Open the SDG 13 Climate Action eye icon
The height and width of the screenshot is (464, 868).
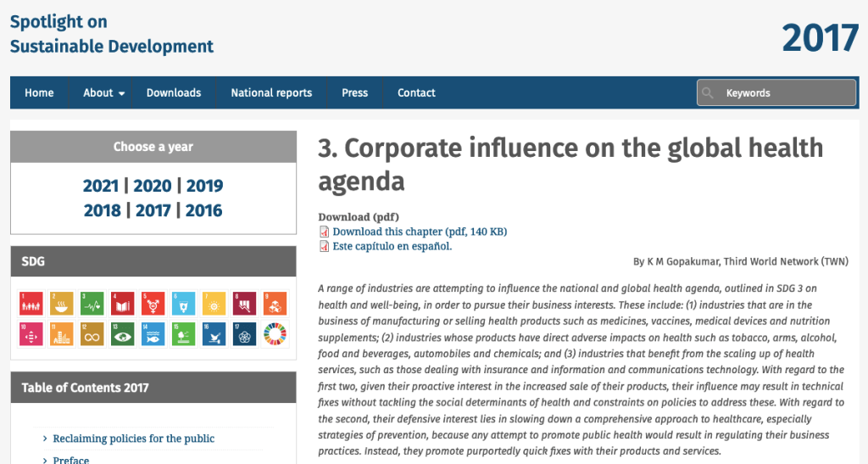[123, 333]
